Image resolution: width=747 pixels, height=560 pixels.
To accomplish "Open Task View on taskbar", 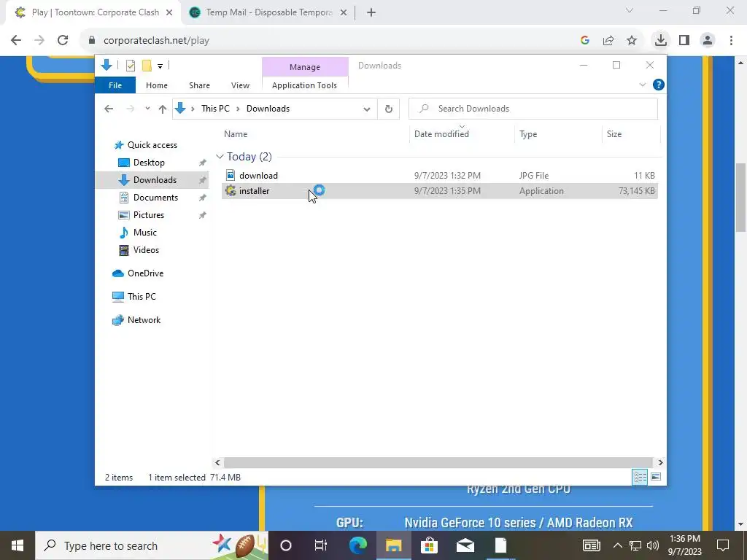I will tap(321, 545).
